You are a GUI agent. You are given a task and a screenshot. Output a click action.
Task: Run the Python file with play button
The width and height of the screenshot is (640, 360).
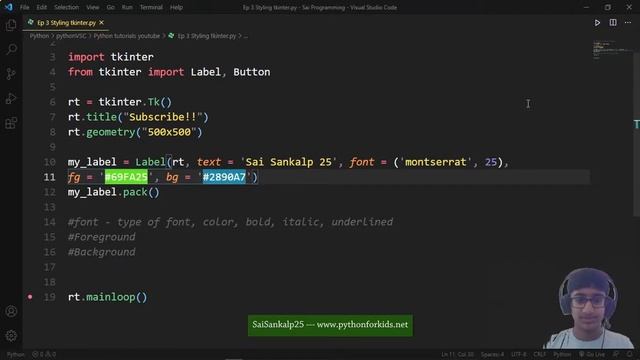597,23
